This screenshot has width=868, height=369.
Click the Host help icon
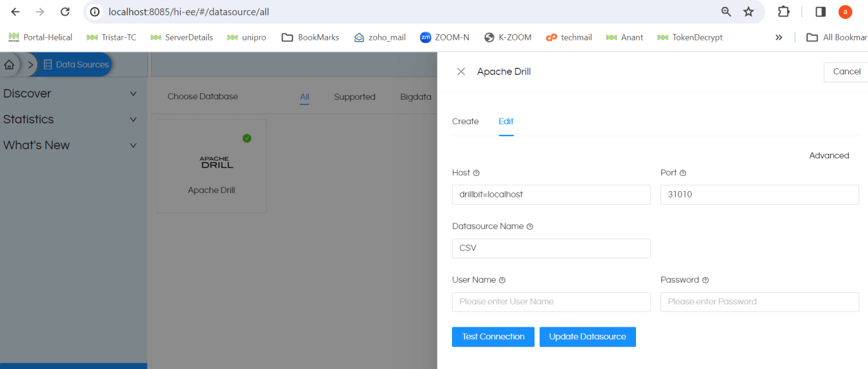(x=477, y=173)
